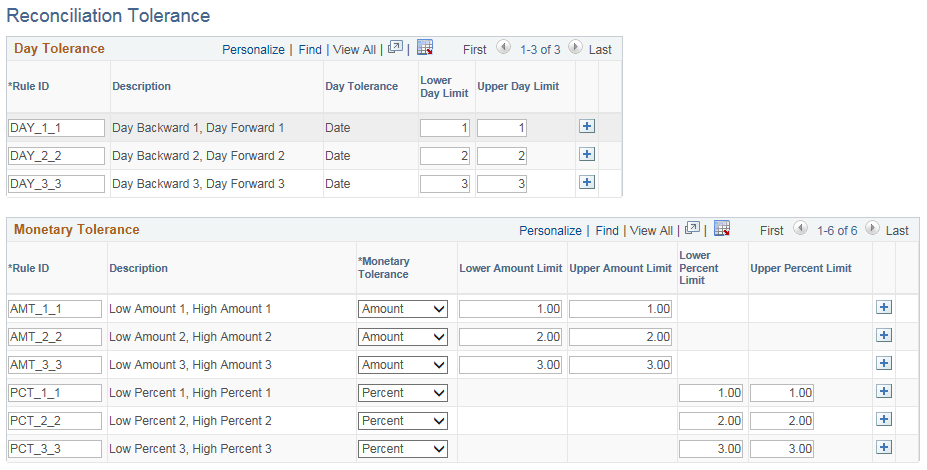Image resolution: width=927 pixels, height=470 pixels.
Task: Download Day Tolerance grid to spreadsheet
Action: (425, 48)
